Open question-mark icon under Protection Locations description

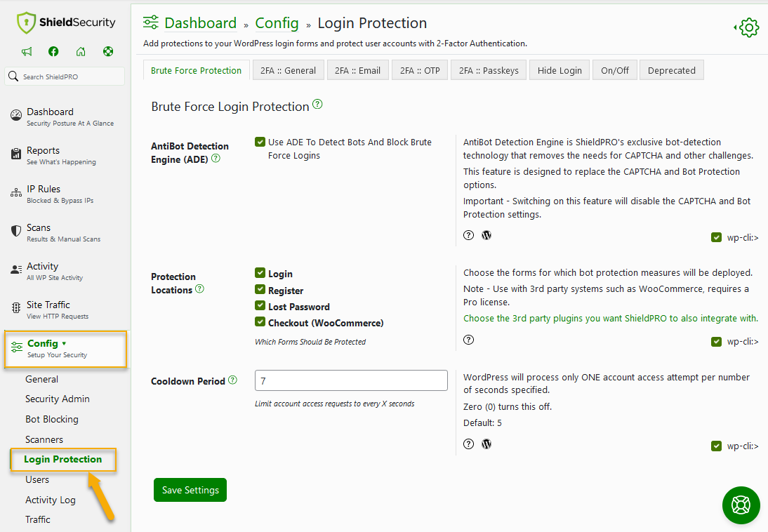469,340
